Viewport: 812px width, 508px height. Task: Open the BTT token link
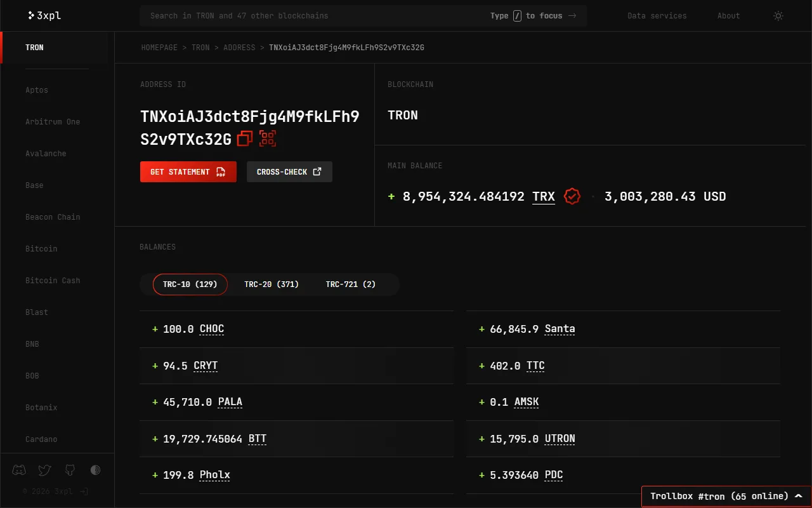[258, 439]
